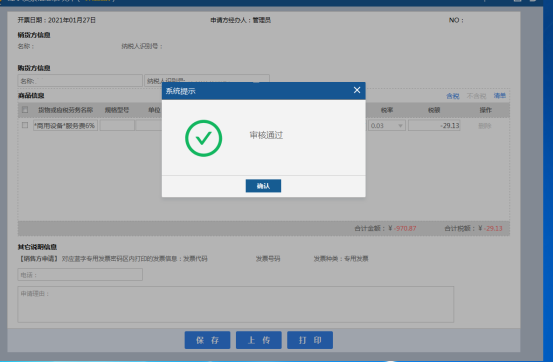Open the 清单 link
The image size is (553, 363).
pos(499,96)
